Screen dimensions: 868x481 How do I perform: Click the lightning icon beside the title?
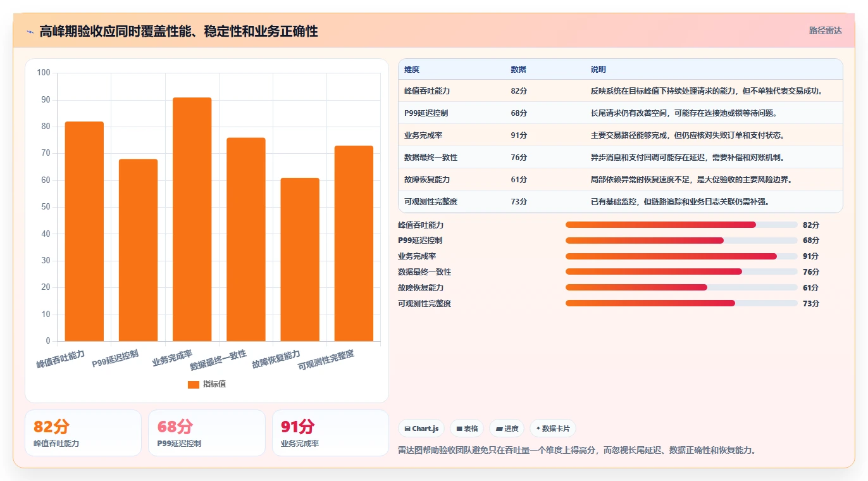click(x=30, y=31)
